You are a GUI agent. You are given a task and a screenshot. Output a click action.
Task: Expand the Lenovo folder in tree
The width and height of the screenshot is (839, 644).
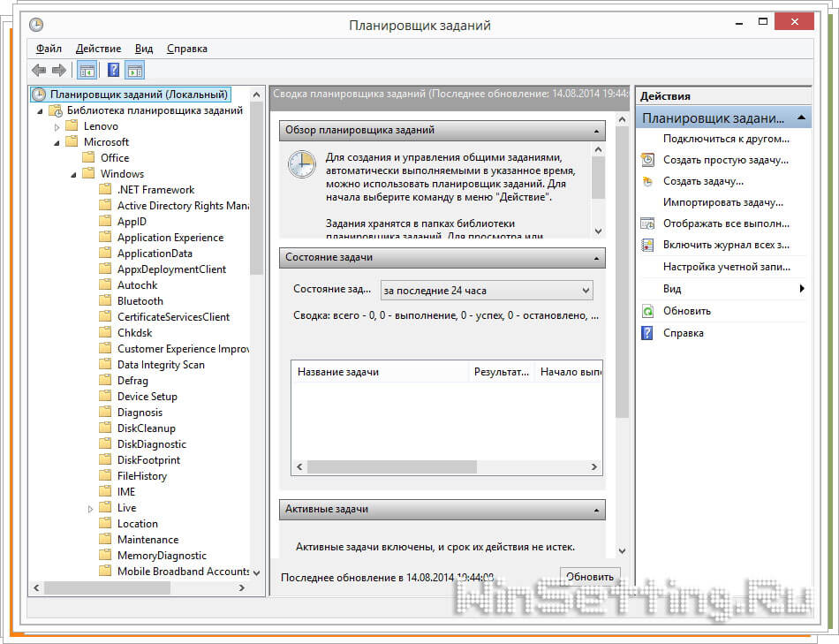click(x=57, y=126)
